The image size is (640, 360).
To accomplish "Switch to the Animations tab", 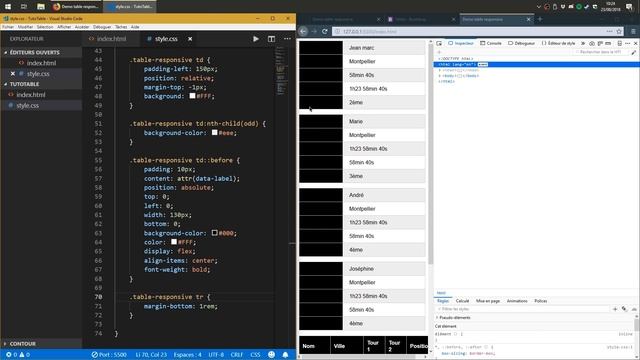I will 517,301.
